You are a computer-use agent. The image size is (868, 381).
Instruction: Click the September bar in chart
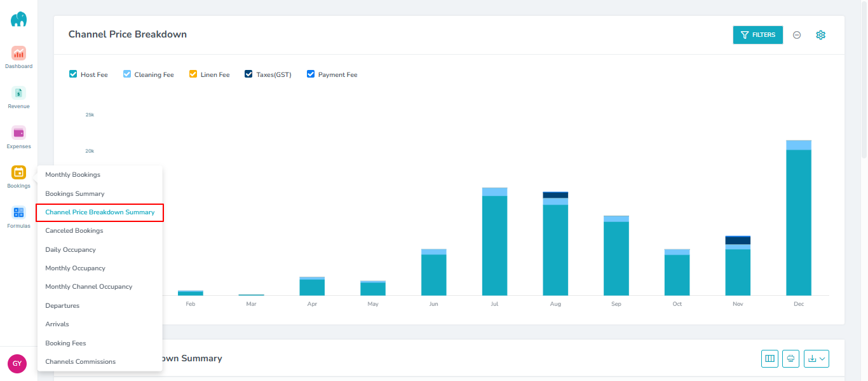616,256
